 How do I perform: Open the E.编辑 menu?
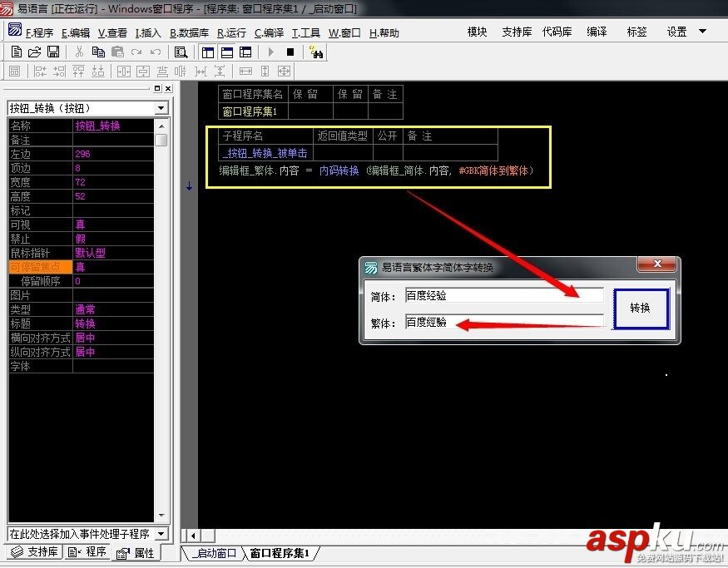coord(76,33)
